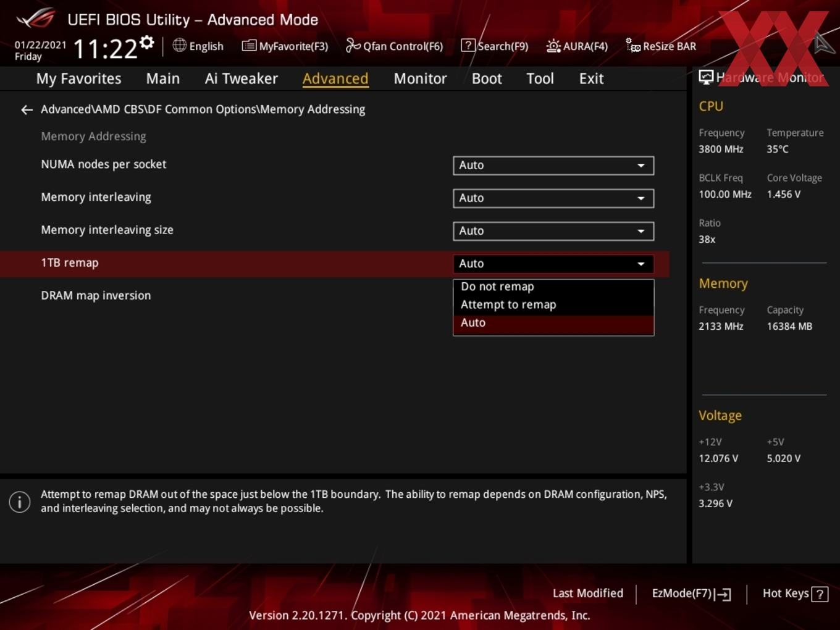Click the ROG logo icon
This screenshot has width=840, height=630.
coord(35,19)
